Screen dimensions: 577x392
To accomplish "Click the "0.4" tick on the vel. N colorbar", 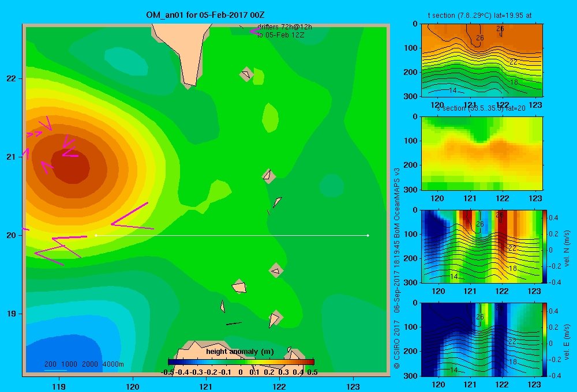I will pos(553,218).
